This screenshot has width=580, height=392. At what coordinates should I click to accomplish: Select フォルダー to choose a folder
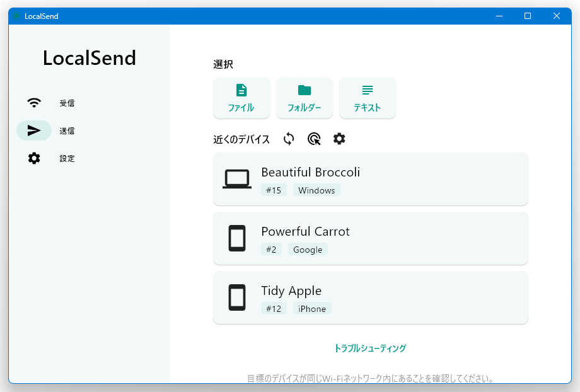tap(304, 98)
